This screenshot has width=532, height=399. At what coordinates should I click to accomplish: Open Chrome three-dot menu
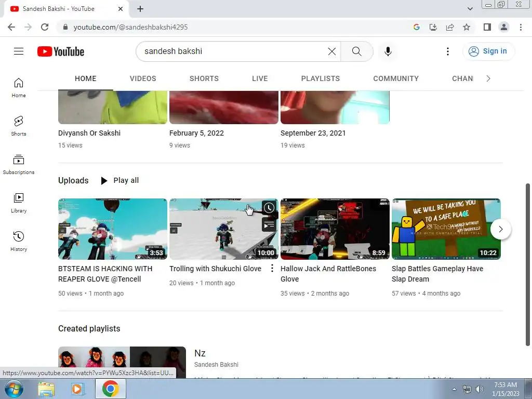(x=521, y=27)
